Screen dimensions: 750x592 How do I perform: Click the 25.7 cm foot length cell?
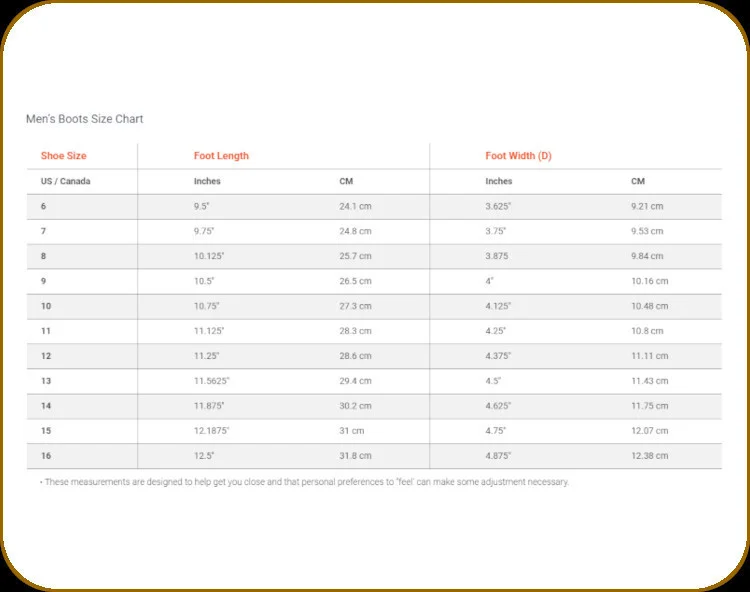[355, 256]
